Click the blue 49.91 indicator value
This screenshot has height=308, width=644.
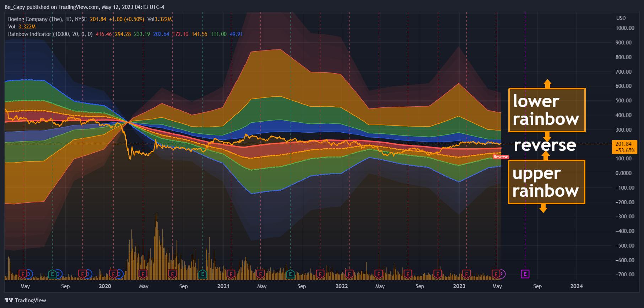[x=236, y=34]
